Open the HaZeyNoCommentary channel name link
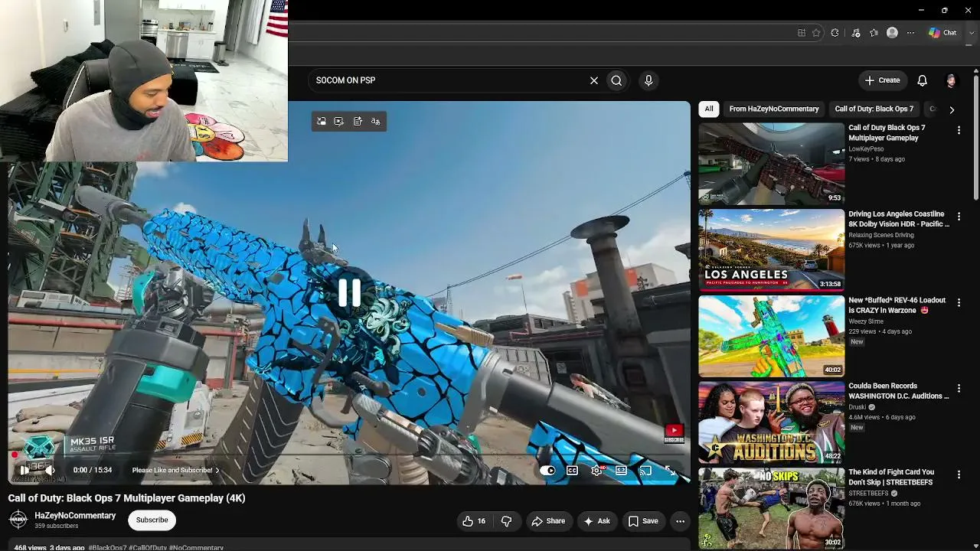Screen dimensions: 980x551 (75, 516)
